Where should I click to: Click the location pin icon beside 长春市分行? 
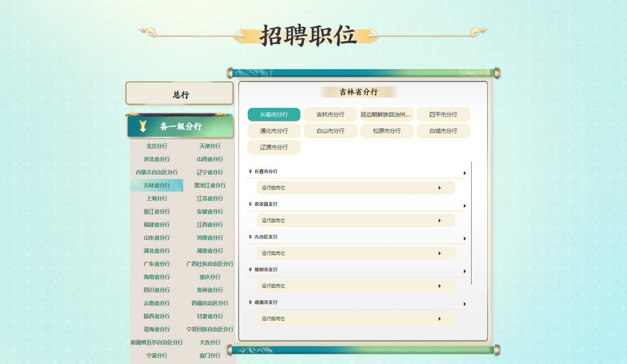[x=250, y=171]
